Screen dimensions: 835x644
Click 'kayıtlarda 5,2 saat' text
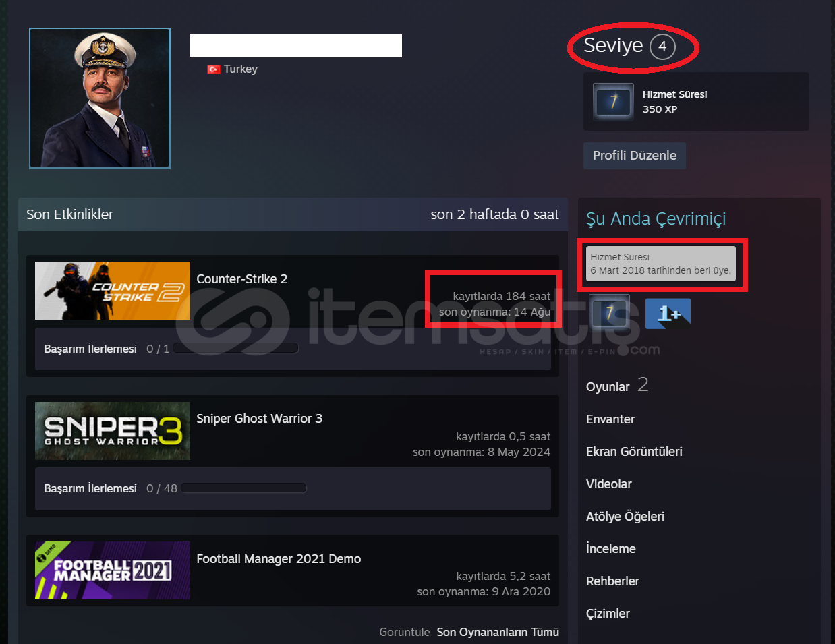tap(503, 576)
